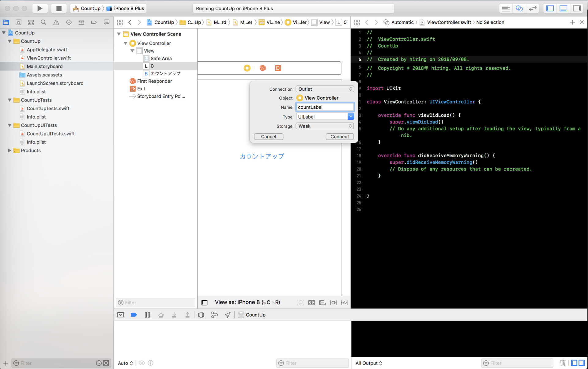588x369 pixels.
Task: Show the Standard editor
Action: (506, 8)
